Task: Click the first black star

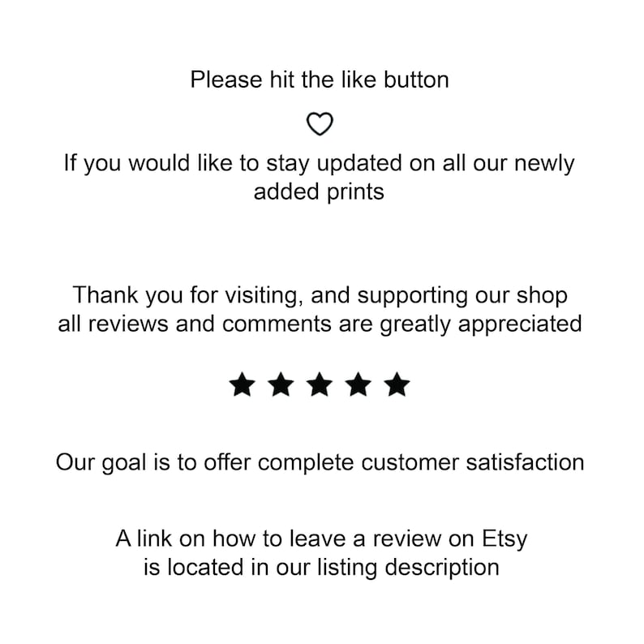Action: coord(243,384)
